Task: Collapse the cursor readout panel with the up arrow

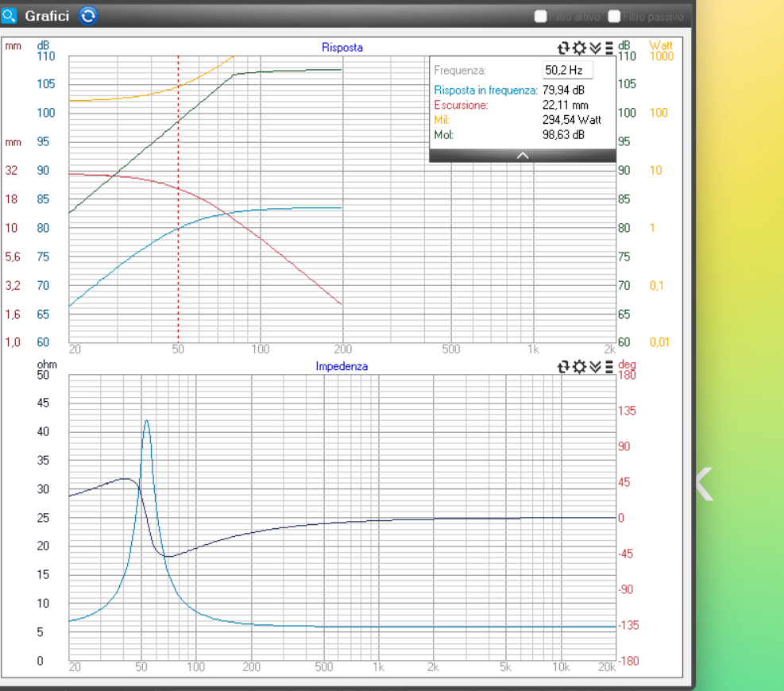Action: (x=523, y=156)
